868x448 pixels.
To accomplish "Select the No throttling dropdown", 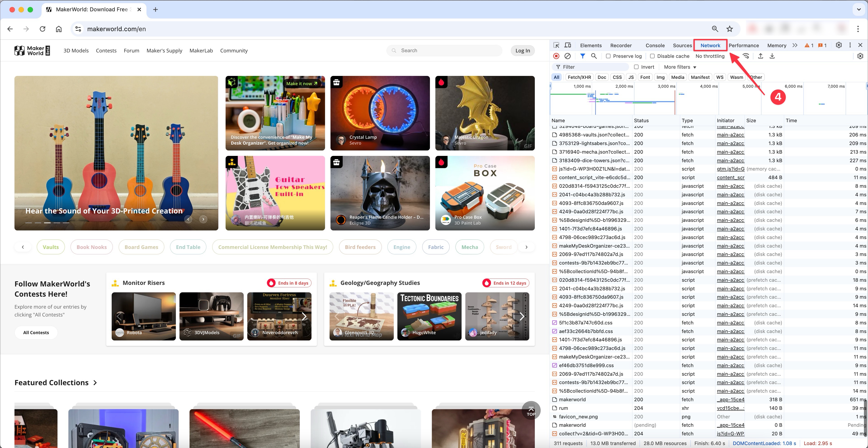I will click(x=713, y=56).
